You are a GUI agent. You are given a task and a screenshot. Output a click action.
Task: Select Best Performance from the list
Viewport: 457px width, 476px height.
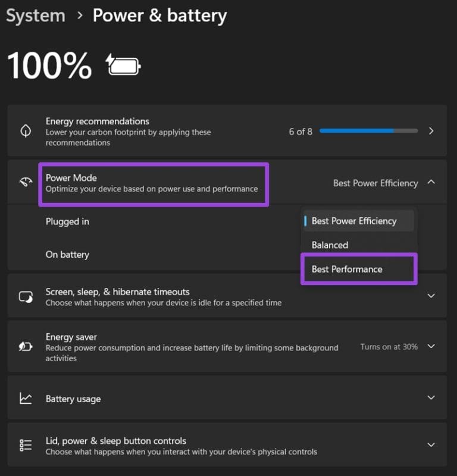click(347, 269)
